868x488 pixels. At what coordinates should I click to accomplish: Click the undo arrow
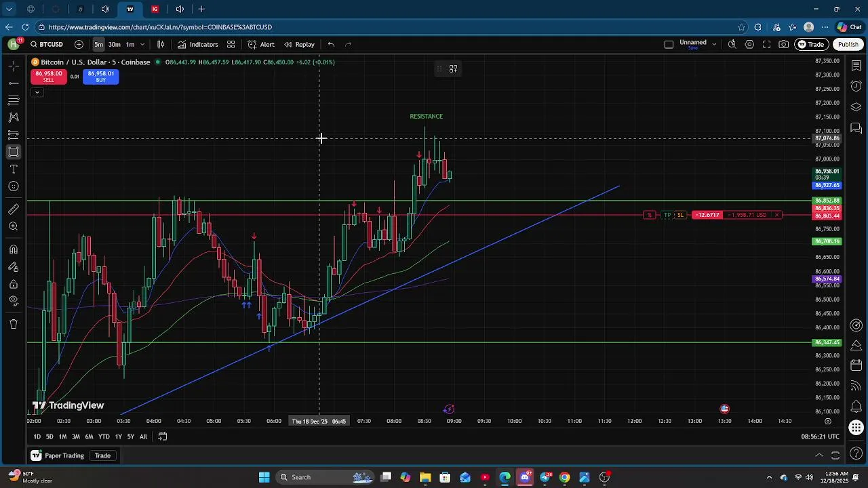[331, 45]
